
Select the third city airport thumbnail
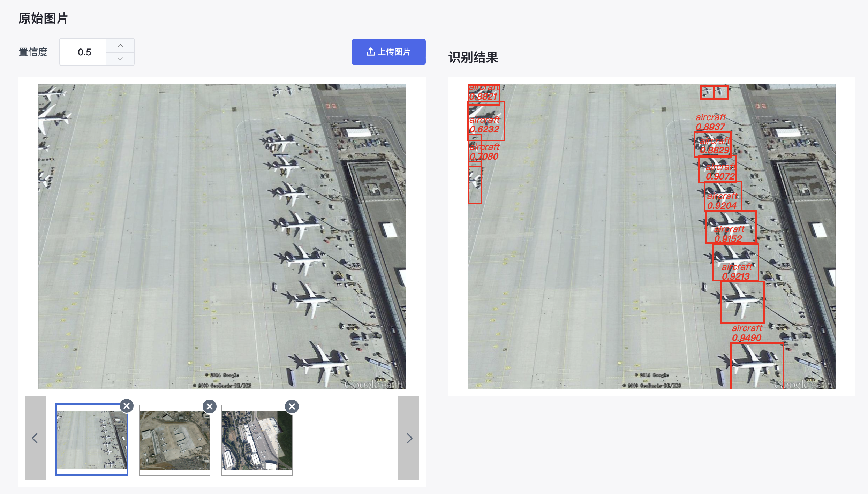(257, 440)
